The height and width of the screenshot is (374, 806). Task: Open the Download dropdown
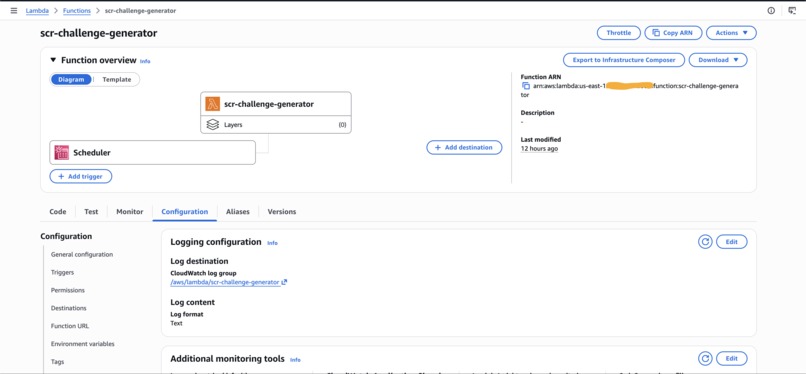coord(718,60)
